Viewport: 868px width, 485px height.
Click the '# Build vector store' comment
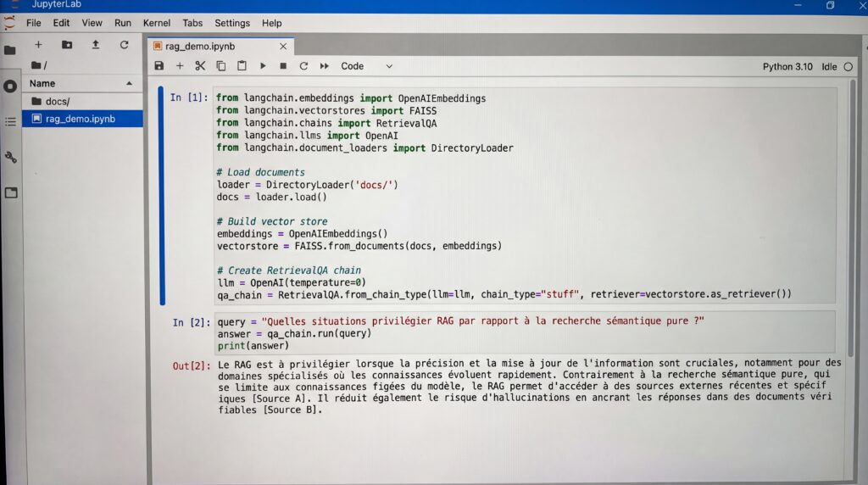point(272,221)
